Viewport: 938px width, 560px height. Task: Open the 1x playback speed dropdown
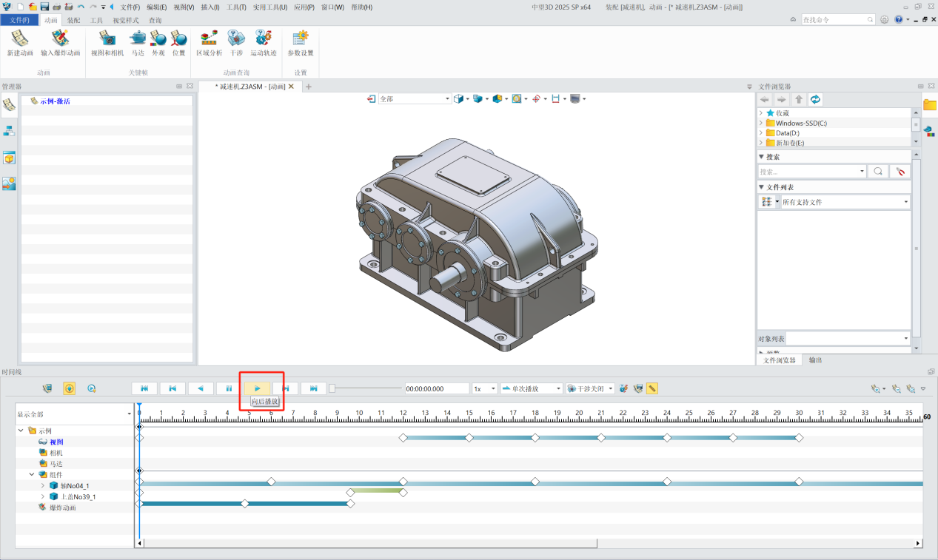tap(485, 388)
